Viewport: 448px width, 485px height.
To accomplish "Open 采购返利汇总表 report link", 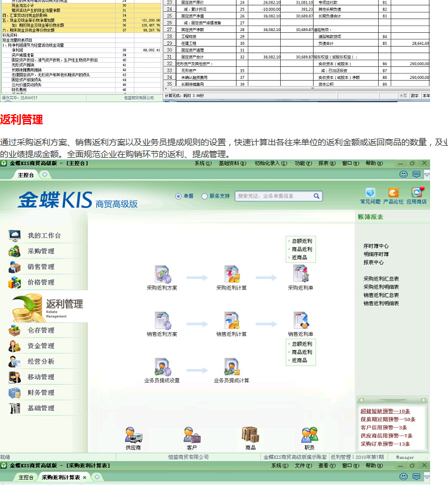I will (x=381, y=279).
